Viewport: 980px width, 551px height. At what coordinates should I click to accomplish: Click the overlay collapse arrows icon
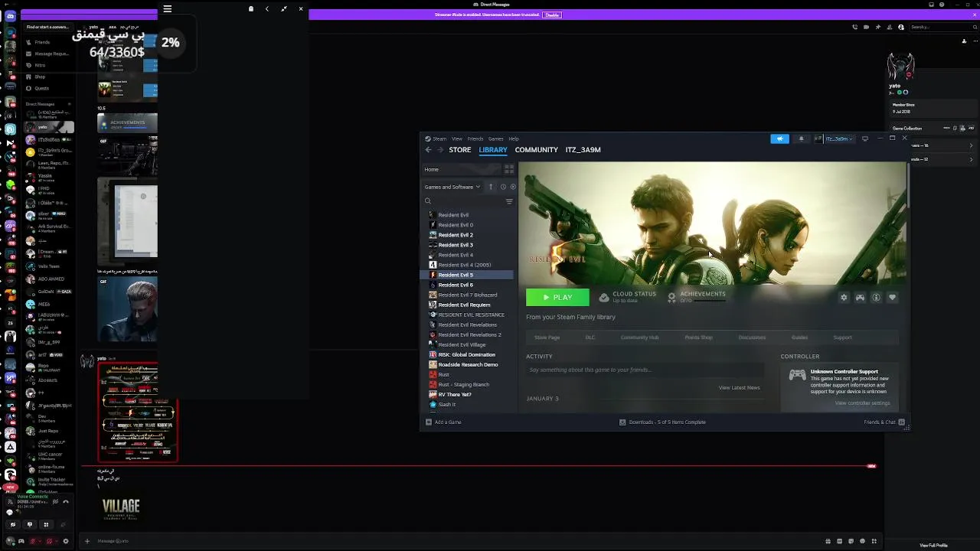284,9
